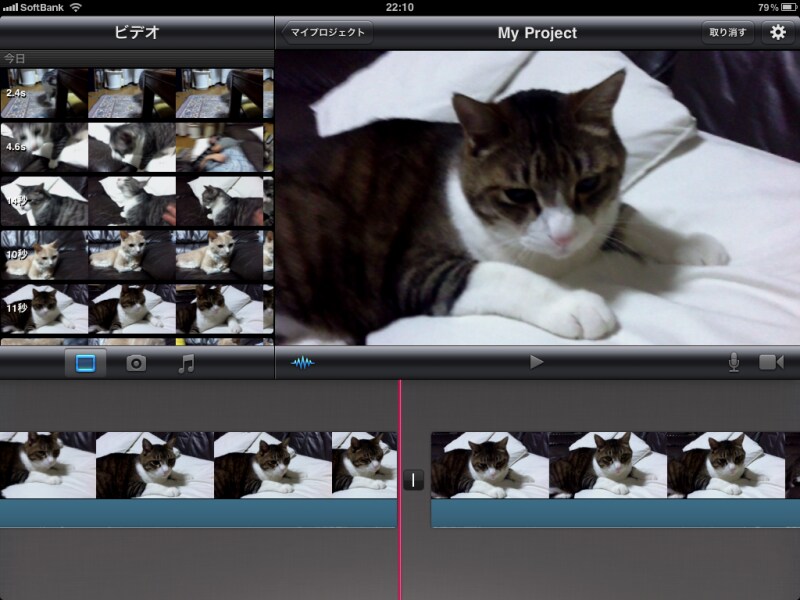This screenshot has height=600, width=800.
Task: Switch to Video media browser tab
Action: [86, 363]
